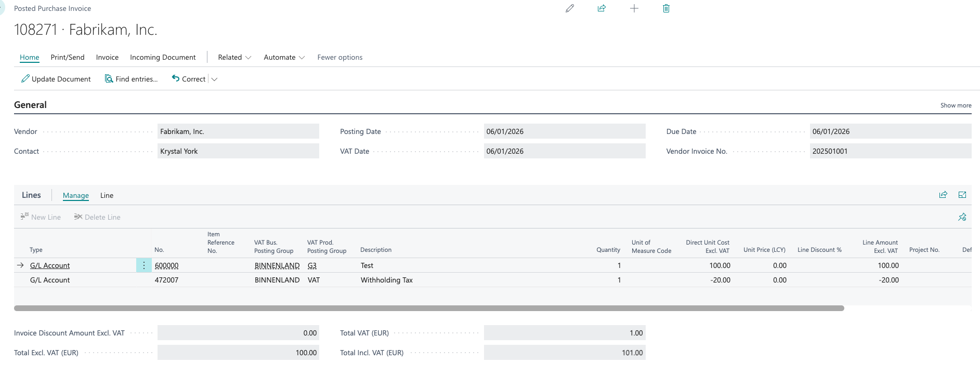Click Total Excl. VAT (EUR) field
This screenshot has width=980, height=376.
(238, 353)
